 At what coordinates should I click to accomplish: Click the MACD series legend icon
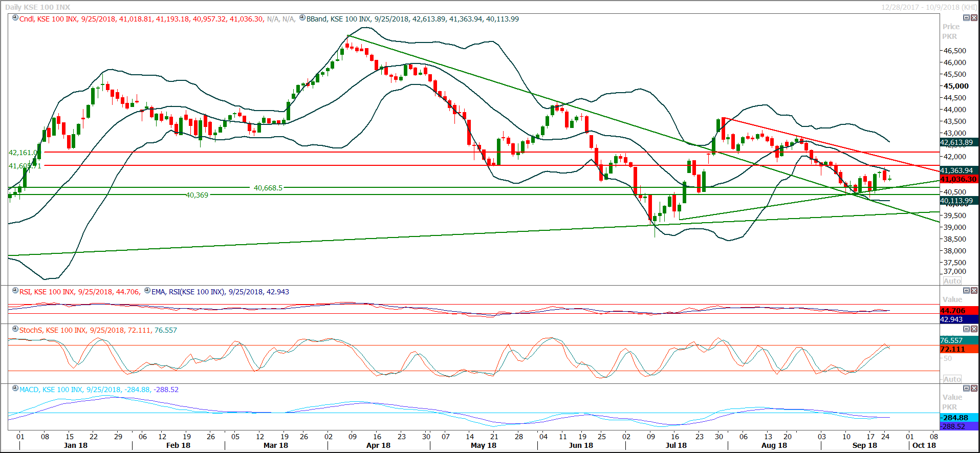(15, 389)
